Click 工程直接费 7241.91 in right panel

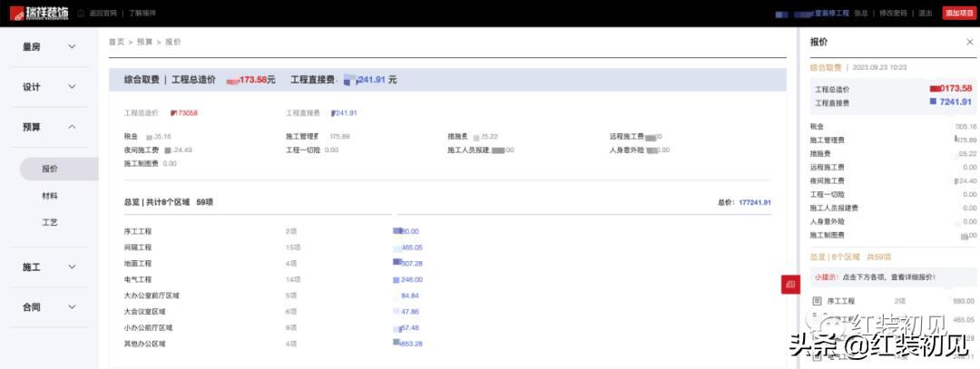pyautogui.click(x=893, y=102)
